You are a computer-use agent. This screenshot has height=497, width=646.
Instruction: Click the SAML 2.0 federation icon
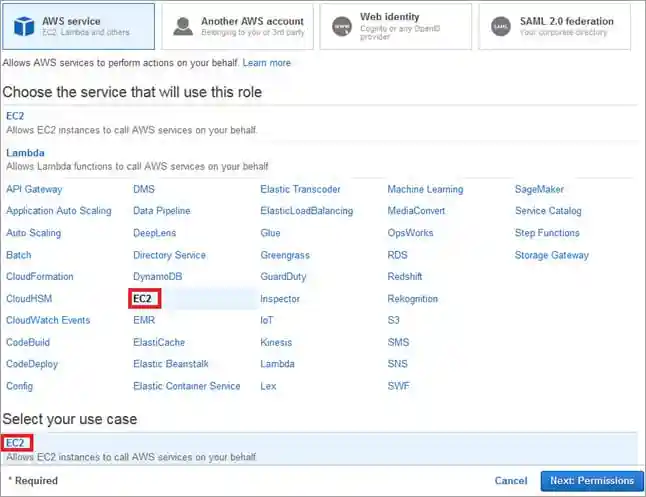point(499,26)
